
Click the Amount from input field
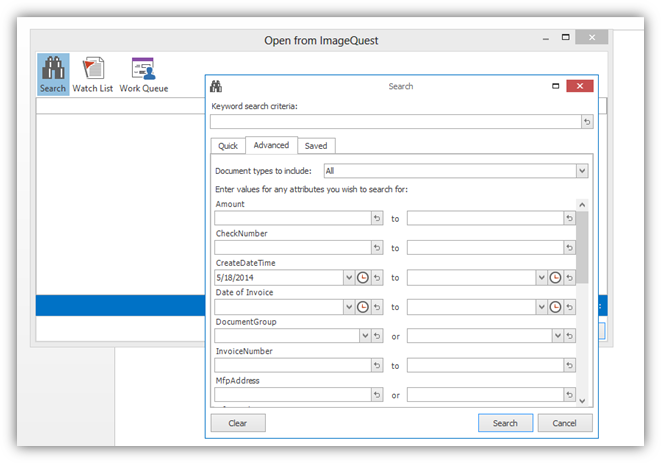pos(293,218)
